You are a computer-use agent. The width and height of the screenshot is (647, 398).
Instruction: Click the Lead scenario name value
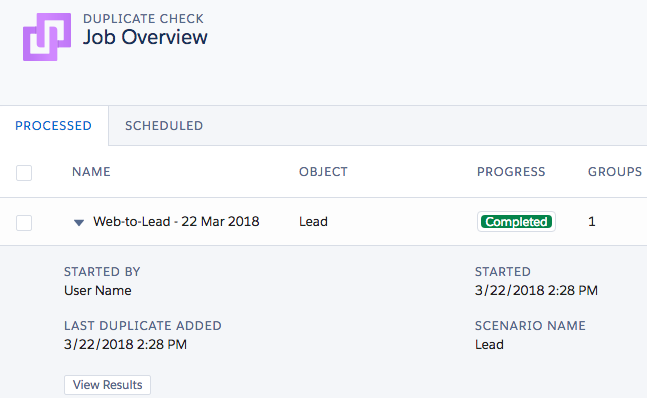489,344
